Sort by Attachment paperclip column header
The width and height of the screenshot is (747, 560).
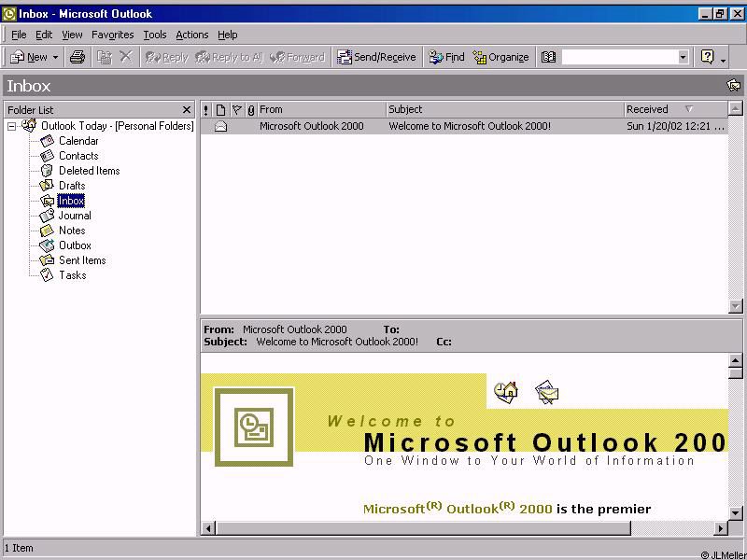[250, 109]
